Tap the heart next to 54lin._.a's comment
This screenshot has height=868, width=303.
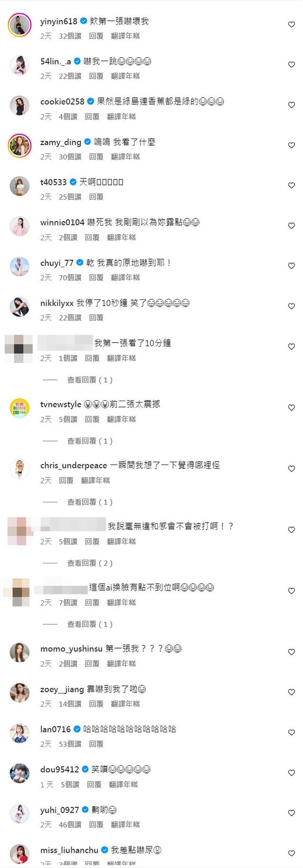[292, 65]
